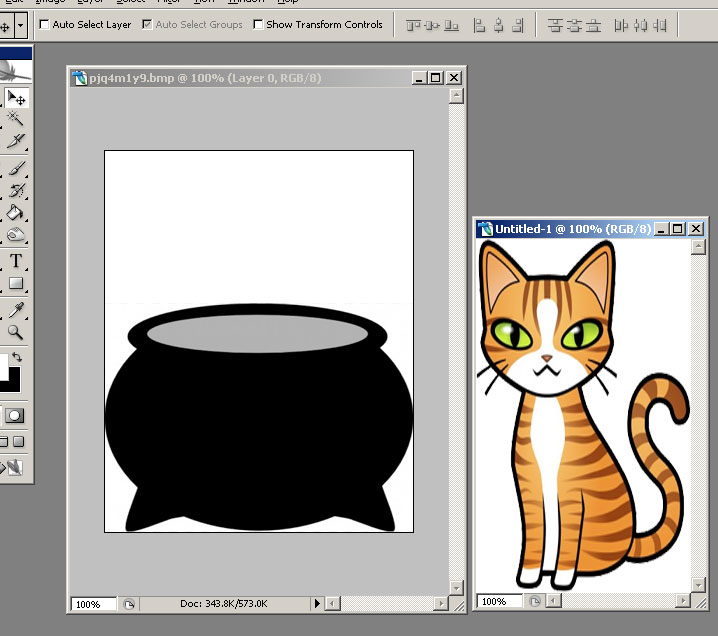
Task: Click scroll down arrow in pjq4m1y9.bmp window
Action: point(456,587)
